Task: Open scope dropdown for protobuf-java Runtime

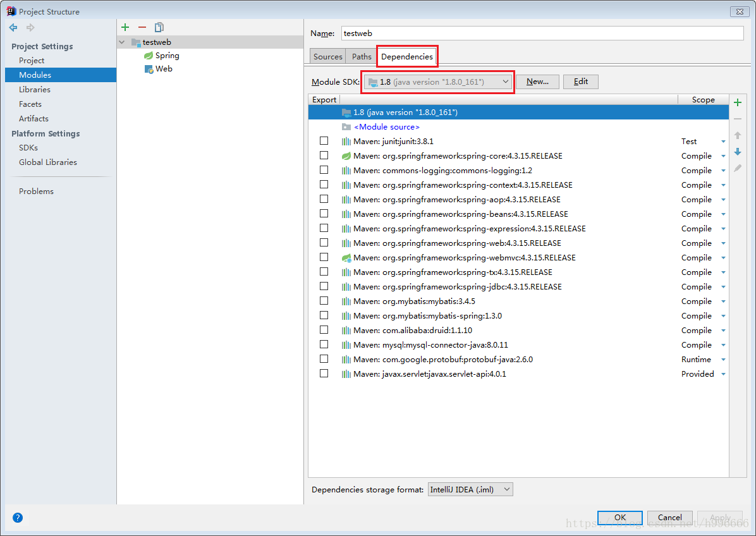Action: click(723, 360)
